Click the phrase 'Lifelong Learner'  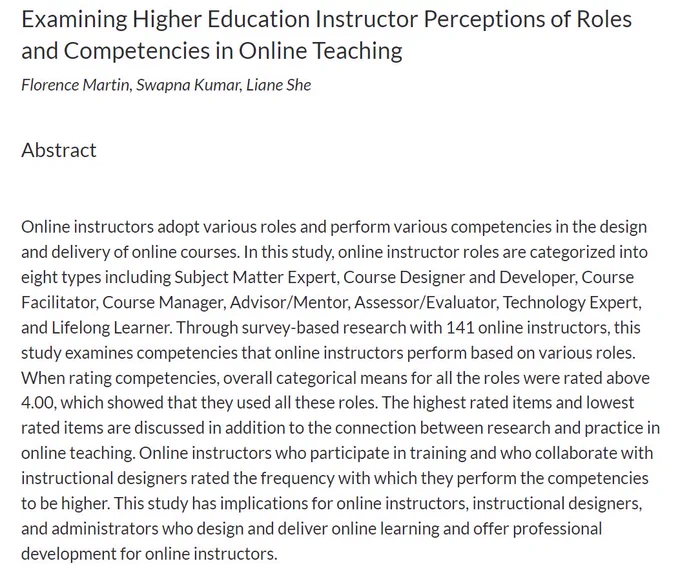click(111, 327)
